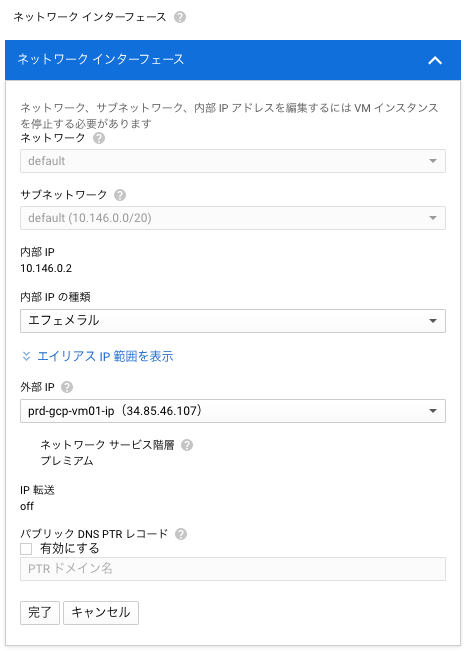Click the エイリアス IP 範囲を表示 link
Viewport: 467px width, 651px height.
click(x=105, y=356)
